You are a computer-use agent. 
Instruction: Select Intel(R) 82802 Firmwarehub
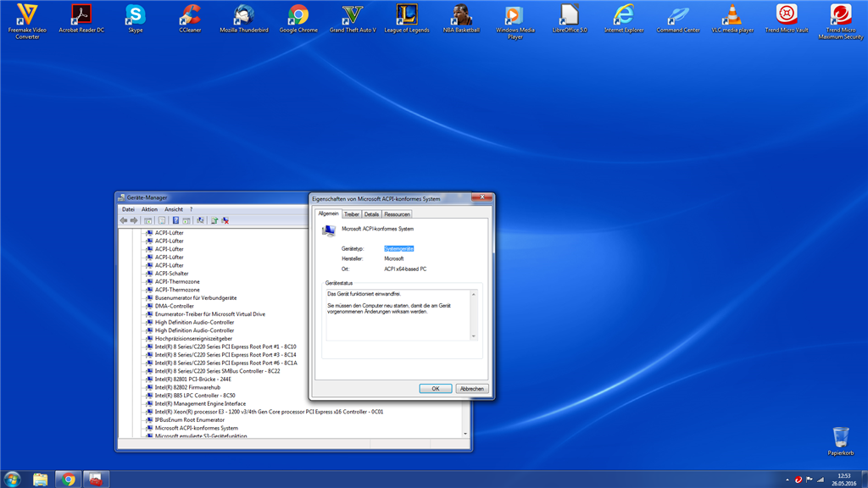[187, 387]
